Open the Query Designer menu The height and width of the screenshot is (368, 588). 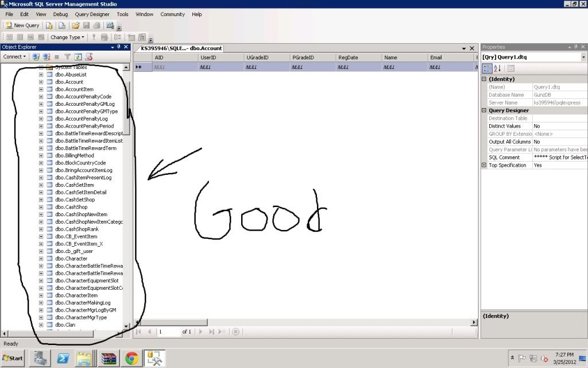pos(92,14)
